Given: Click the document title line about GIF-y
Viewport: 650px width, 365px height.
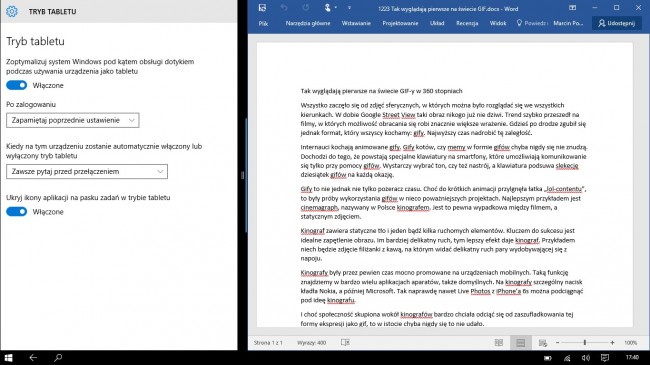Looking at the screenshot, I should [381, 91].
